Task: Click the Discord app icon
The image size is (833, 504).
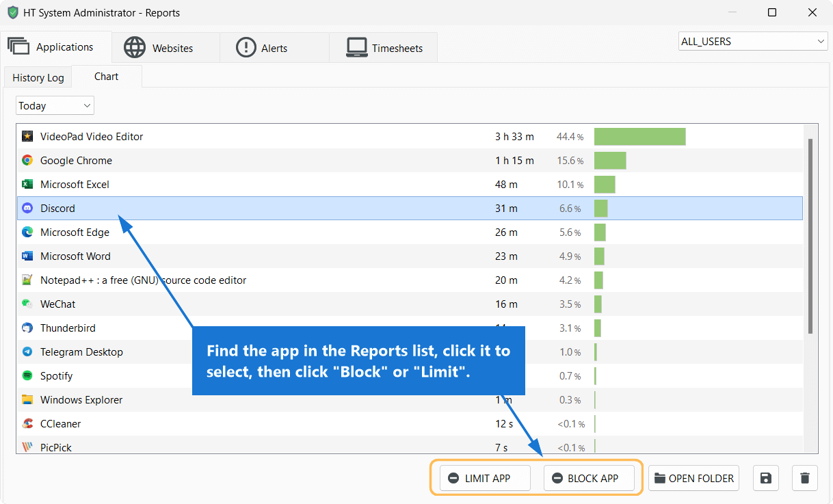Action: pyautogui.click(x=27, y=209)
